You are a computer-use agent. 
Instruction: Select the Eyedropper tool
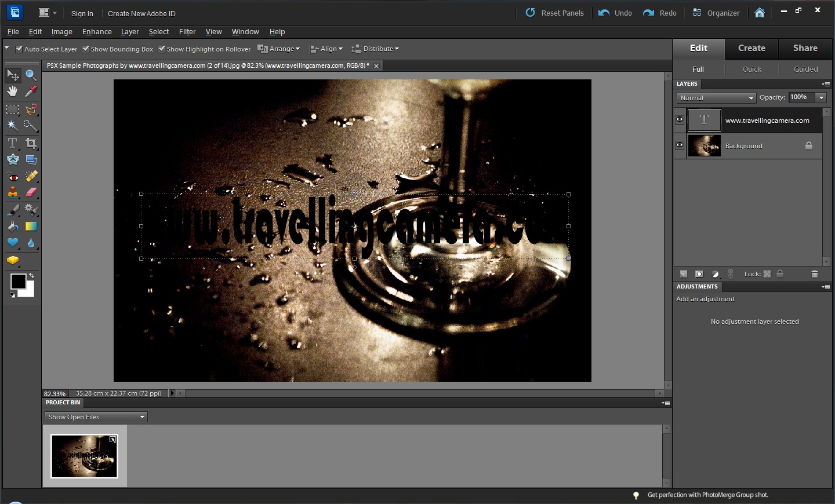(x=31, y=92)
